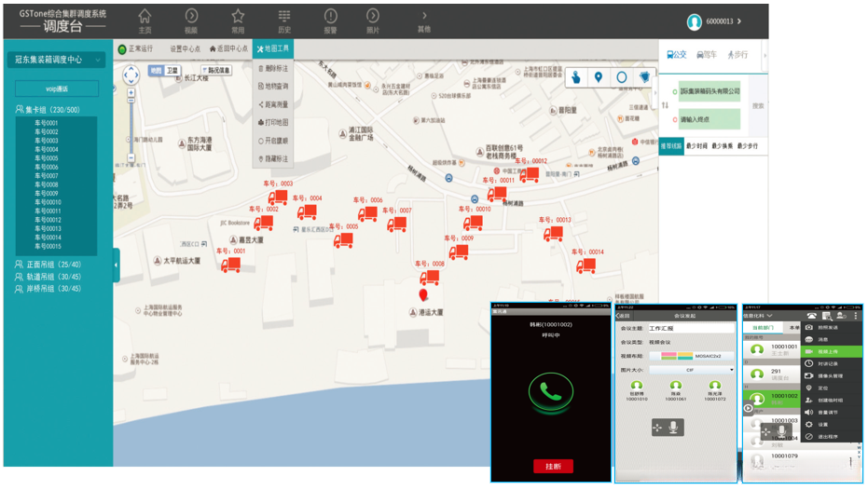
Task: Click 返回中心点 home button
Action: [x=228, y=48]
